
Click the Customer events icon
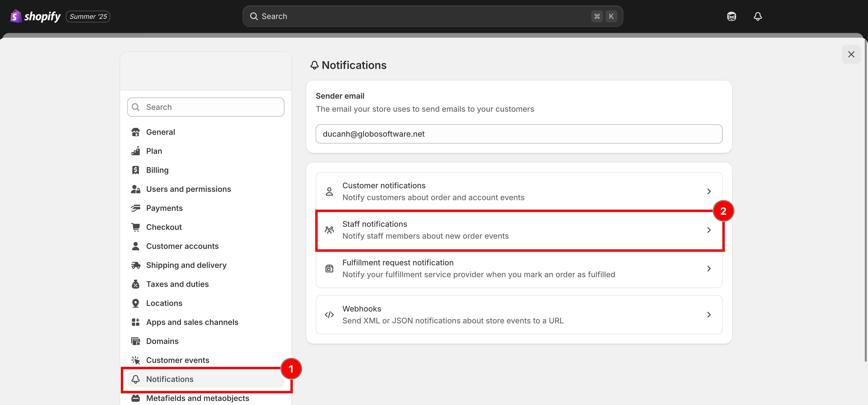135,360
